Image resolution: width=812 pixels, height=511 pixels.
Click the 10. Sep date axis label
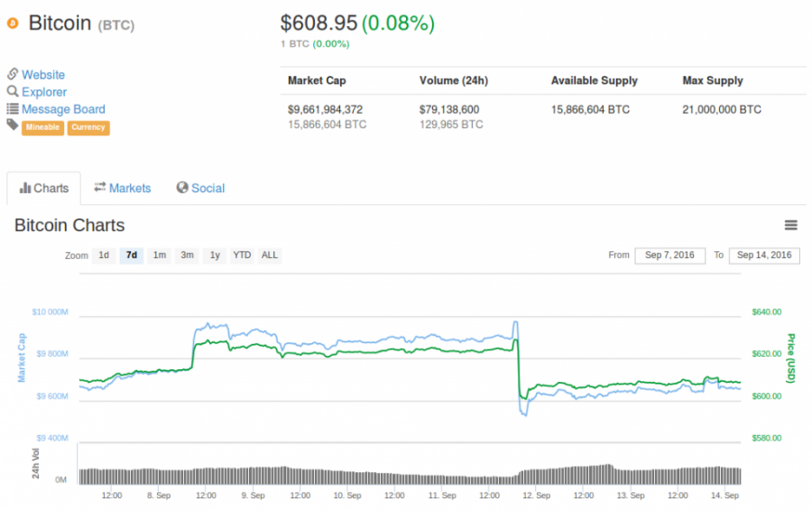pos(347,496)
